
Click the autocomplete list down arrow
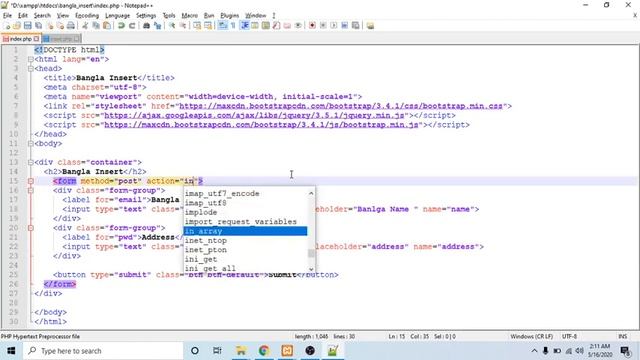[311, 269]
